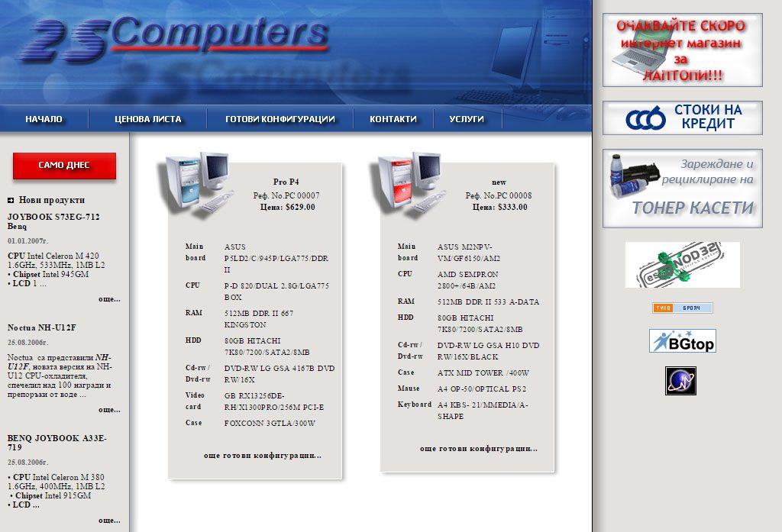Click 'още...' under Noctua NH-U12F
Screen dimensions: 782x532
click(x=109, y=410)
